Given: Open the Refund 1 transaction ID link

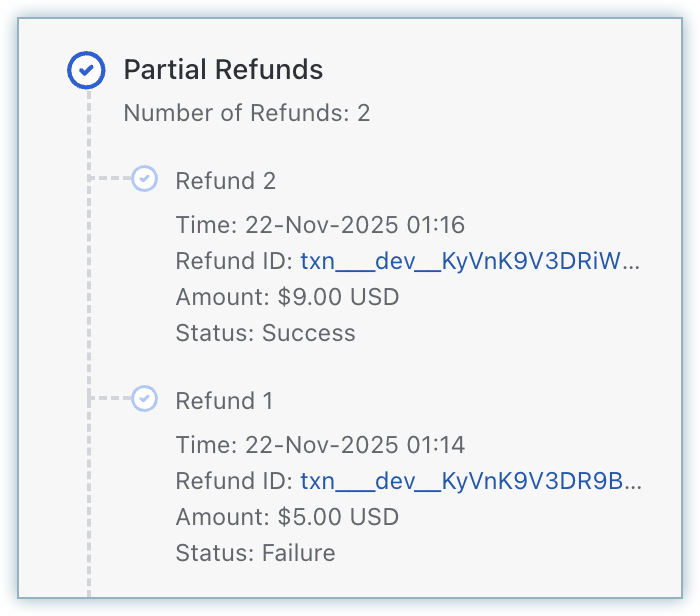Looking at the screenshot, I should (x=470, y=482).
